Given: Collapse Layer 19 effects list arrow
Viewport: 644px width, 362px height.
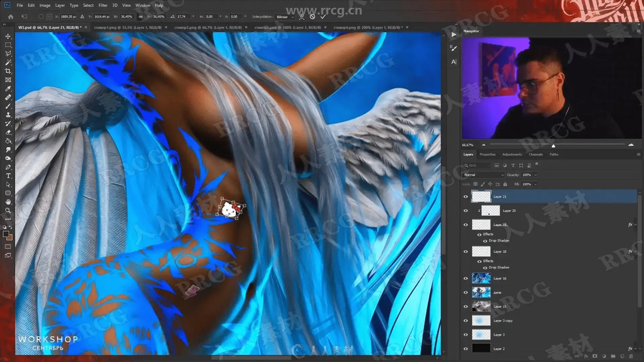Looking at the screenshot, I should click(x=635, y=225).
